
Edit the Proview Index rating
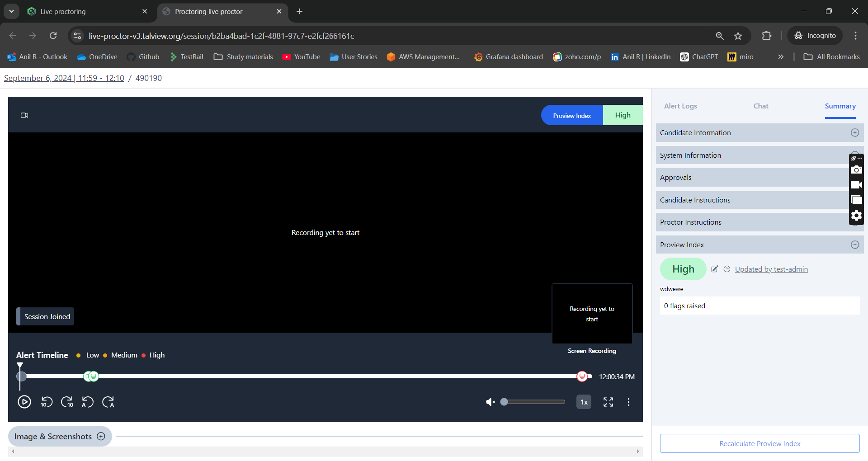pyautogui.click(x=715, y=269)
